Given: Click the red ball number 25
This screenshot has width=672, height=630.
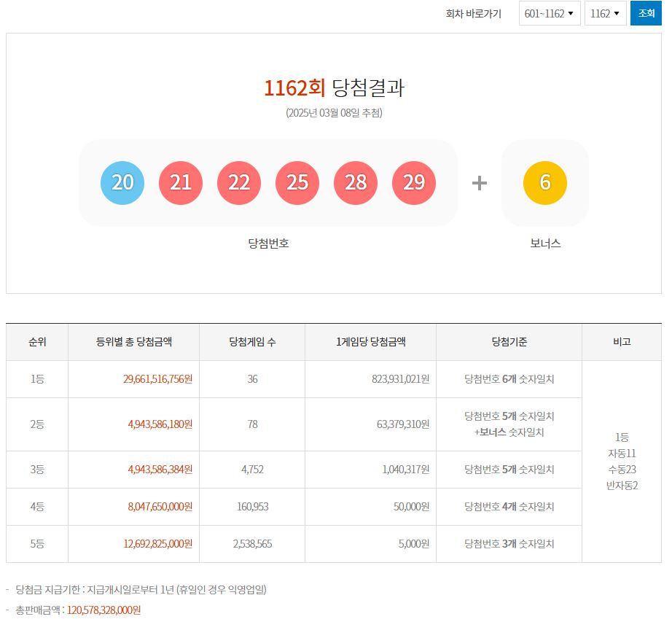Looking at the screenshot, I should pos(297,183).
